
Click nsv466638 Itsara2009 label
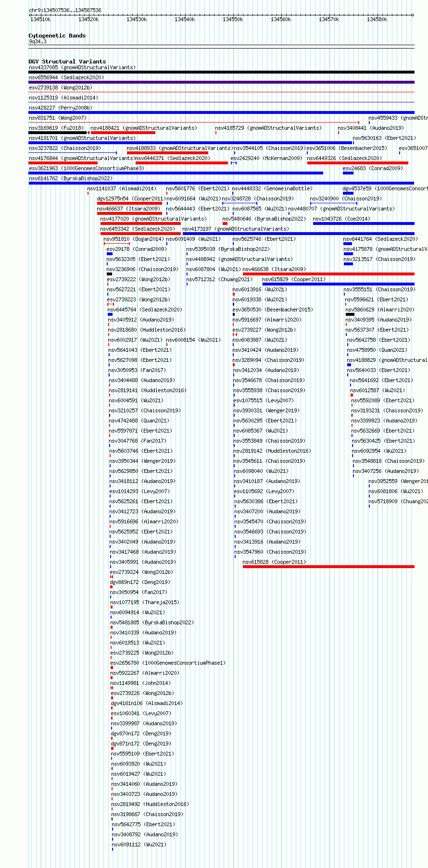pyautogui.click(x=274, y=269)
